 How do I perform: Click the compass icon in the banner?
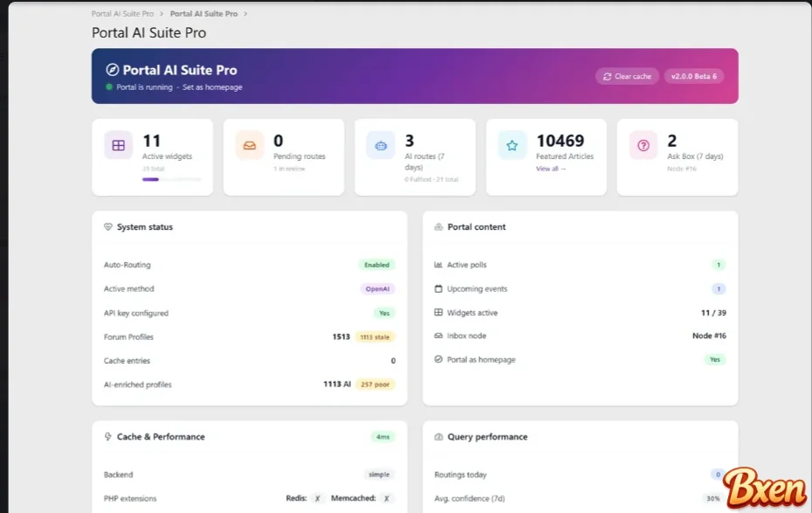point(112,70)
